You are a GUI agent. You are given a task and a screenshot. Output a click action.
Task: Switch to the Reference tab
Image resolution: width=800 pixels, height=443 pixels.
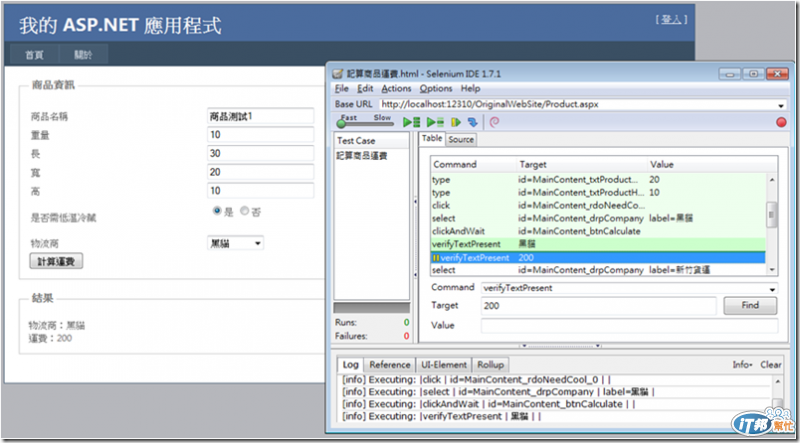[x=390, y=364]
